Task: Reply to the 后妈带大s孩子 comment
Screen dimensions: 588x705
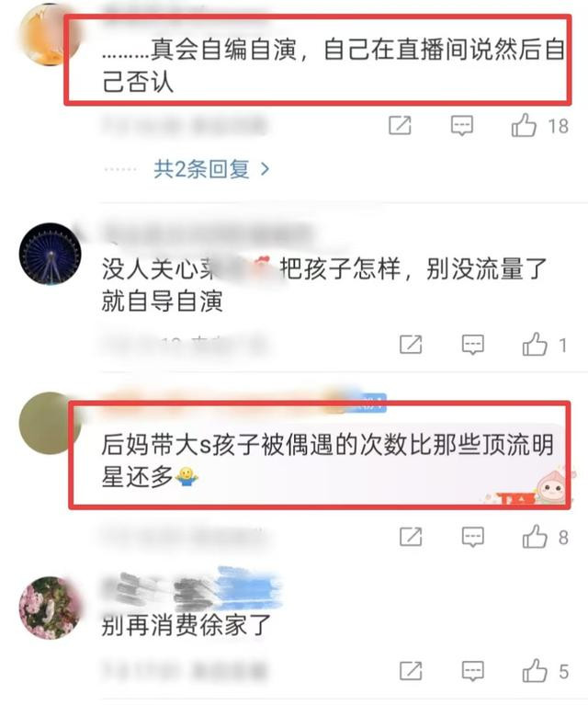Action: [473, 537]
